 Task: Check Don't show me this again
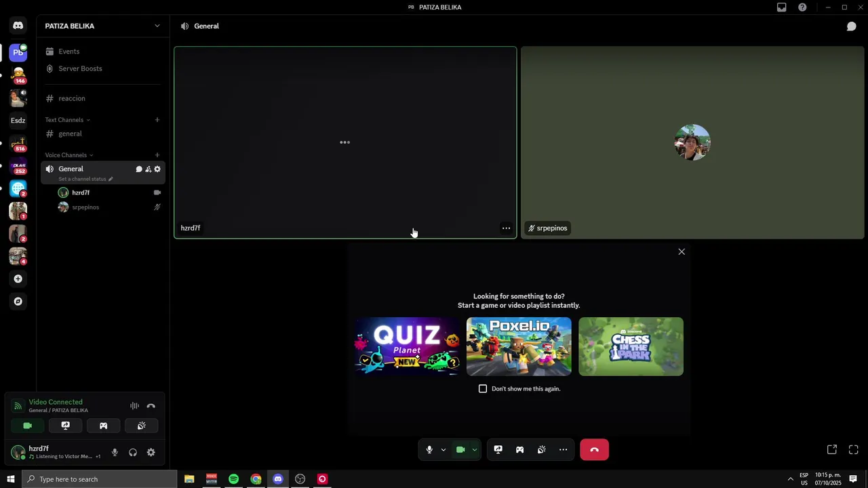483,389
